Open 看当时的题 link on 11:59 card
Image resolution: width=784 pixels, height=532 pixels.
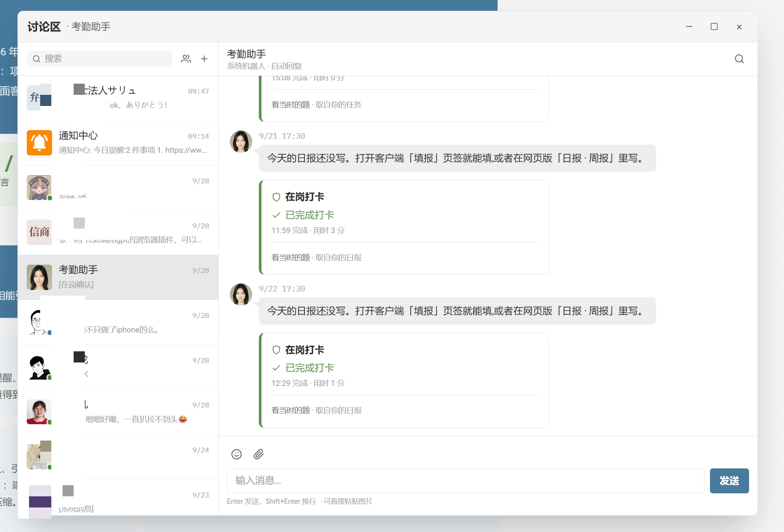[x=290, y=258]
